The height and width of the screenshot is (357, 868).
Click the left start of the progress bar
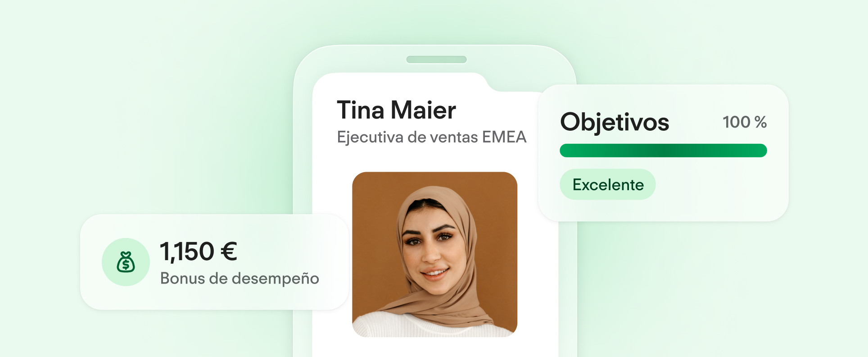click(x=566, y=151)
